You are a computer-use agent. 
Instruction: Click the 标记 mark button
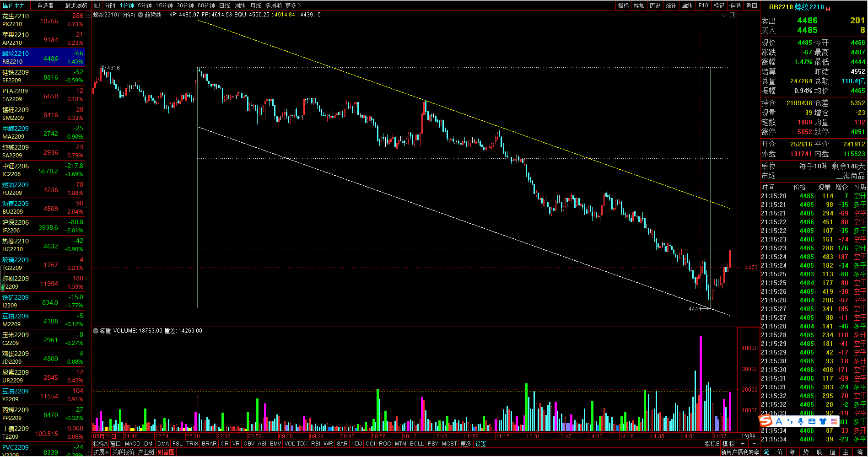click(719, 5)
